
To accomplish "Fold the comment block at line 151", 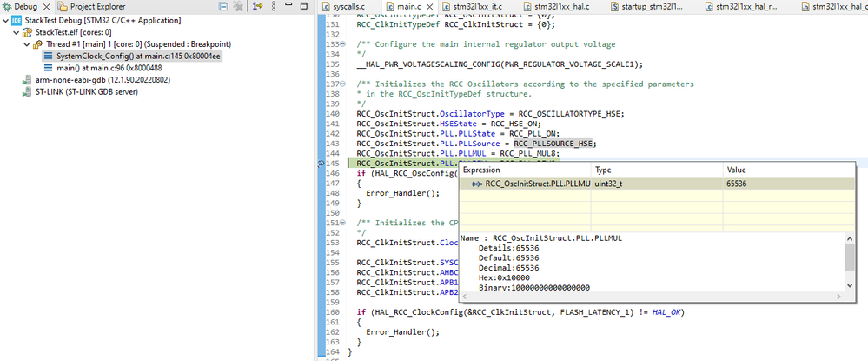I will [342, 223].
